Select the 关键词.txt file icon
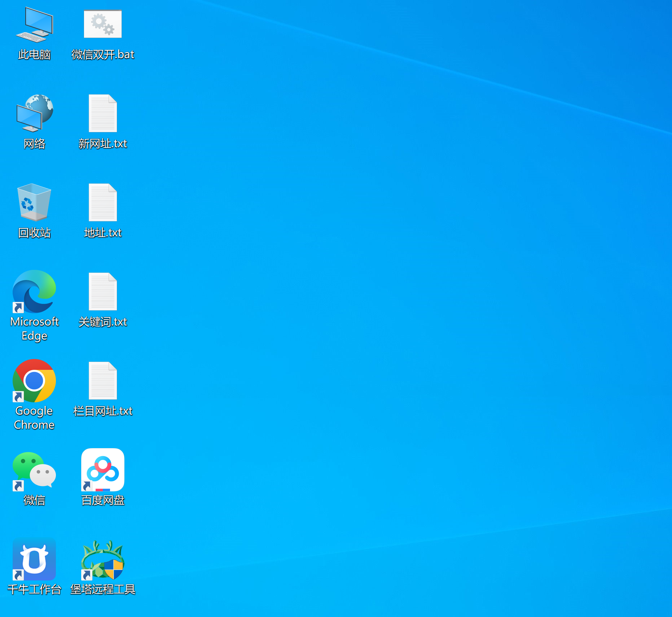The width and height of the screenshot is (672, 617). point(103,292)
